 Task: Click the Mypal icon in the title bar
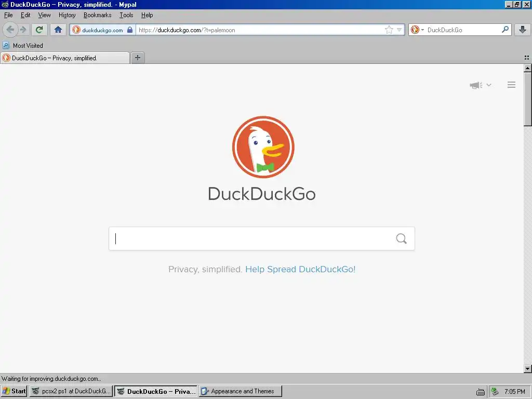[x=5, y=4]
